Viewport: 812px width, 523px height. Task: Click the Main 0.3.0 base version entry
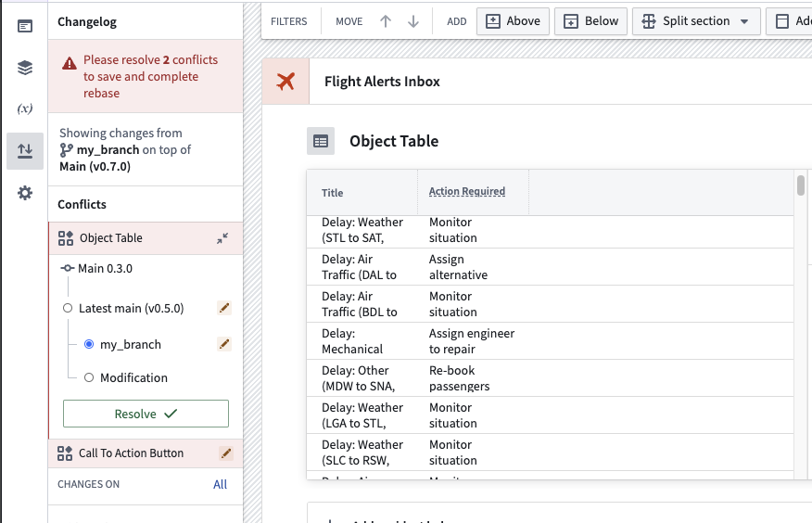(x=105, y=268)
